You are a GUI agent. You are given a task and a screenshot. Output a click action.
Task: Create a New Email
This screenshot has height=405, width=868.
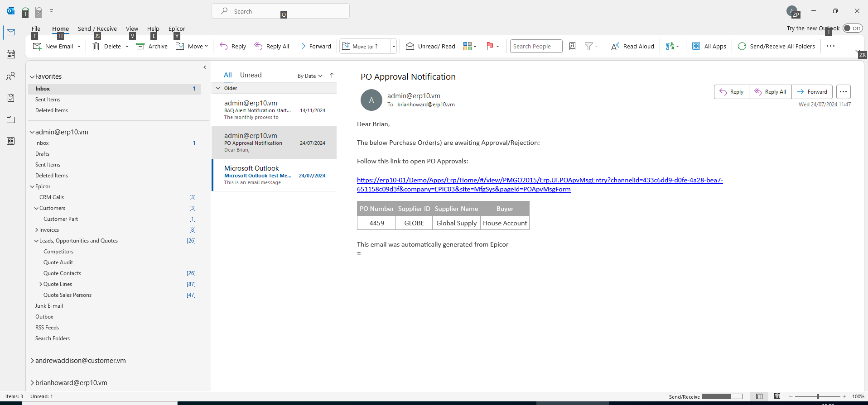coord(53,46)
